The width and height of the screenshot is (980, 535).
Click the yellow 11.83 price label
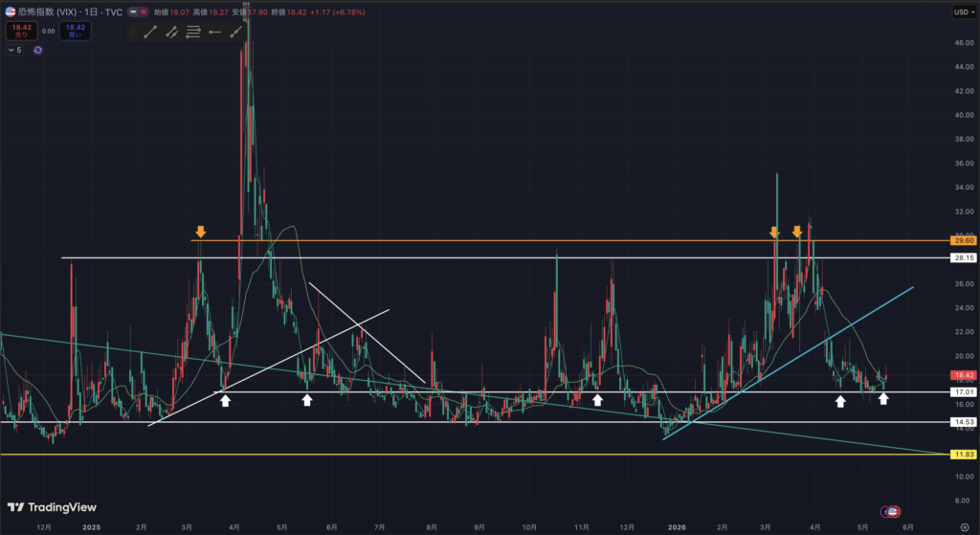963,455
